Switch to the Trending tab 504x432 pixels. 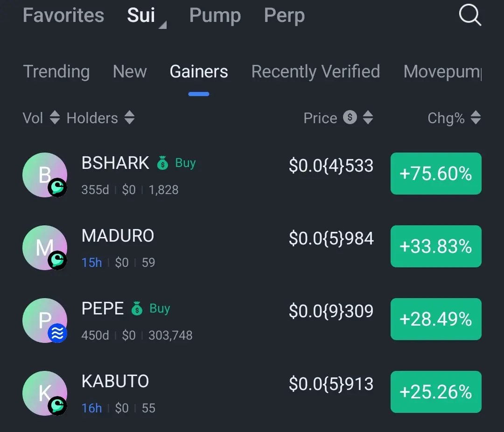[56, 71]
